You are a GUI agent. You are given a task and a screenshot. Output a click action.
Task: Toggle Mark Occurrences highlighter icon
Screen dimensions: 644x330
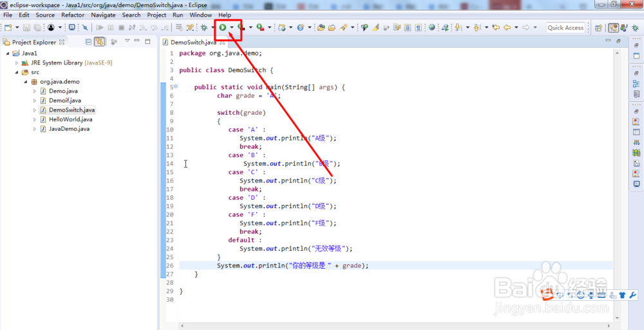pos(375,28)
